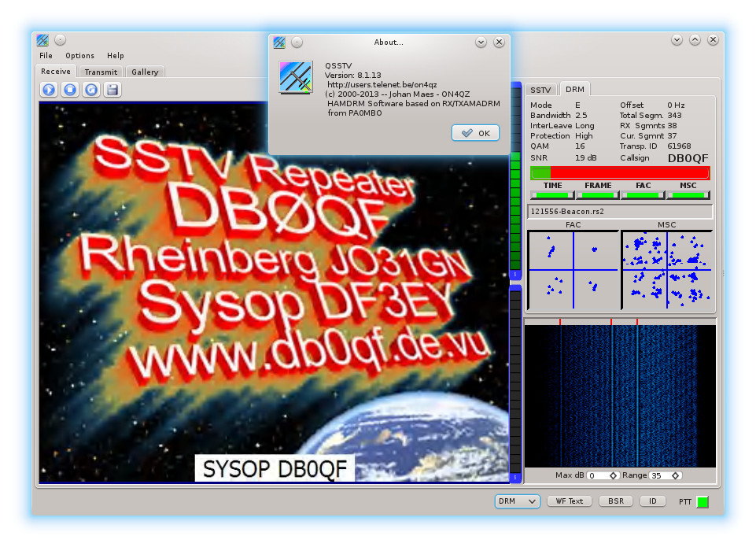Click the received SSTV Repeater image
The width and height of the screenshot is (756, 547).
[274, 292]
